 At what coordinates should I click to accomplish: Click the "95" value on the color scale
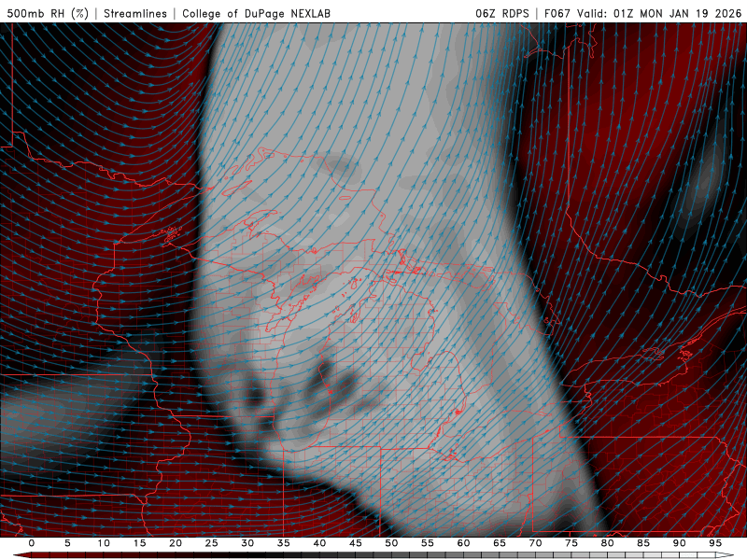click(x=715, y=543)
